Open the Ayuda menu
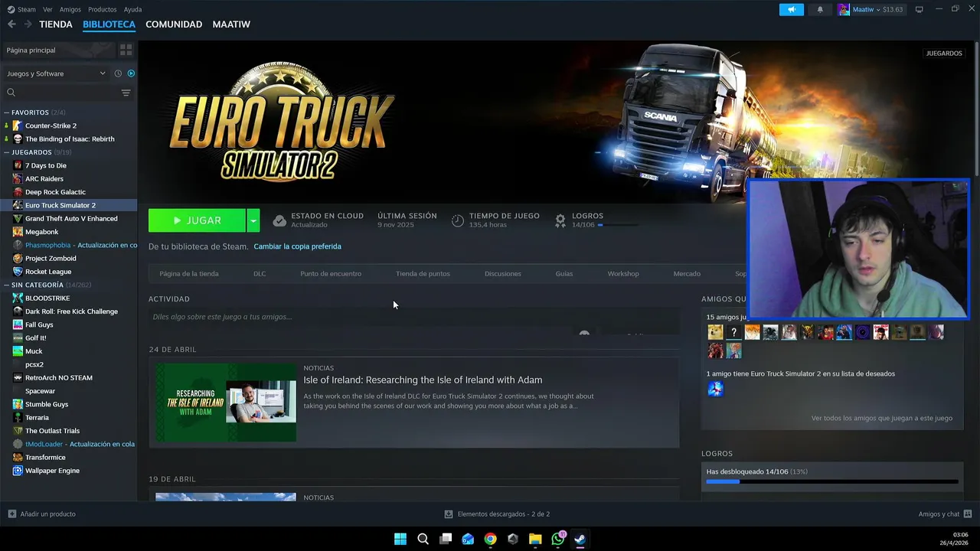Screen dimensions: 980x551 132,9
